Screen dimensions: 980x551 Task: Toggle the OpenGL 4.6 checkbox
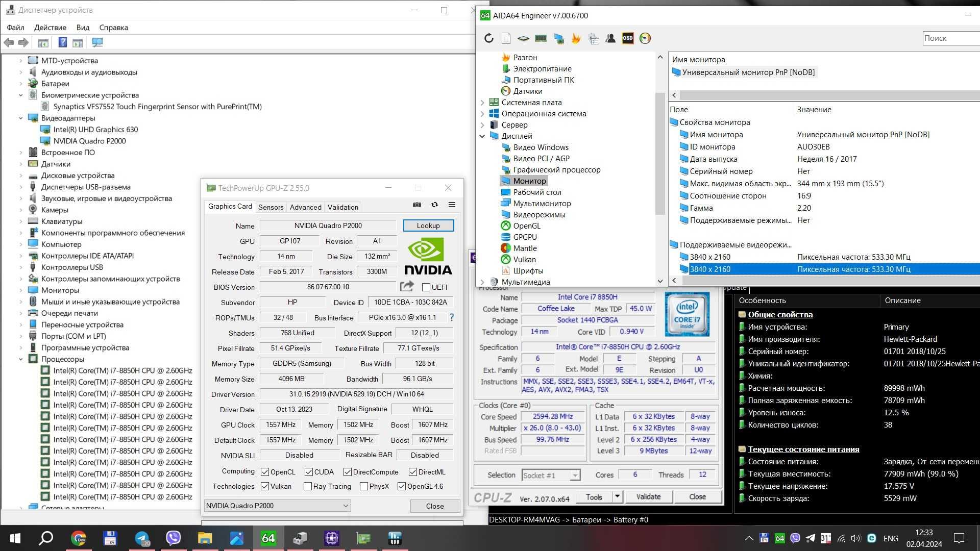coord(402,486)
